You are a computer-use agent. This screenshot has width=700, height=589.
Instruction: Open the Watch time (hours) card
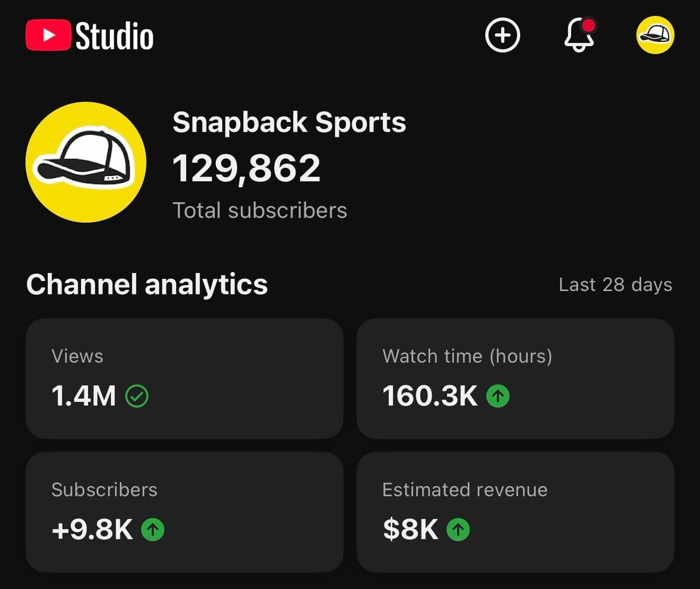tap(515, 378)
